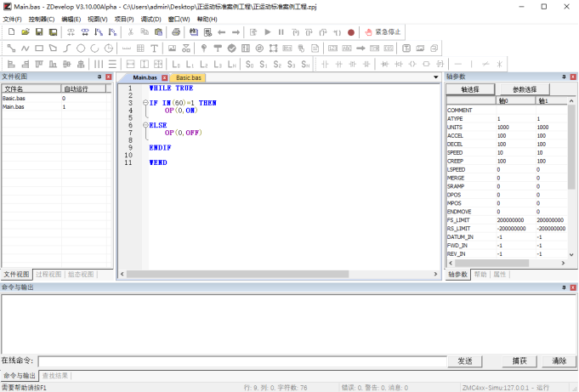Image resolution: width=579 pixels, height=392 pixels.
Task: Collapse the ELSE block fold marker
Action: (145, 125)
